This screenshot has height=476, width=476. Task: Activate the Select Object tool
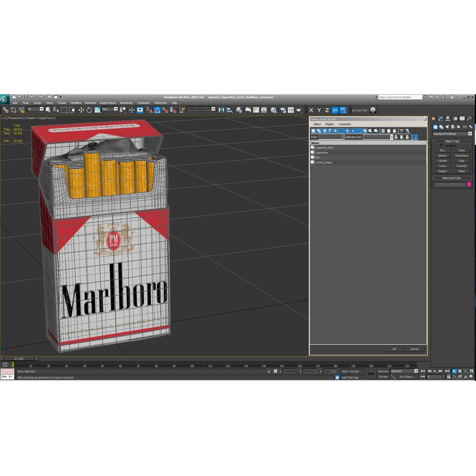click(48, 110)
